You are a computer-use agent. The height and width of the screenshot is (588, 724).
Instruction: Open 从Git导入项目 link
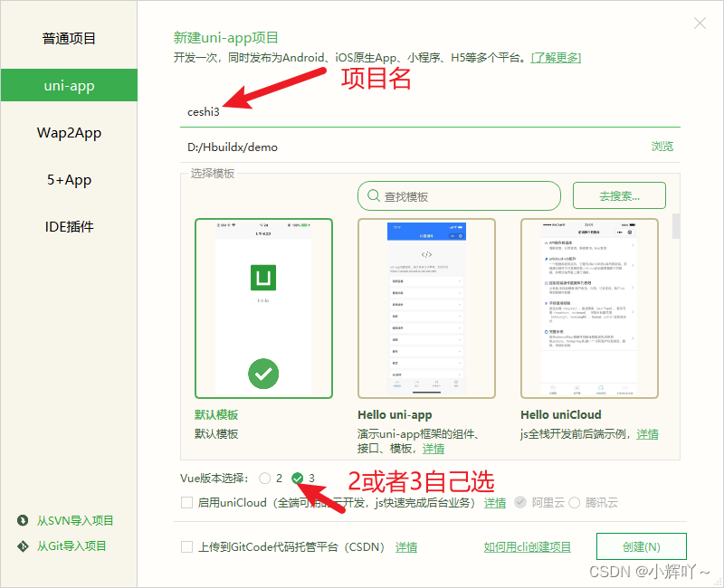click(71, 546)
